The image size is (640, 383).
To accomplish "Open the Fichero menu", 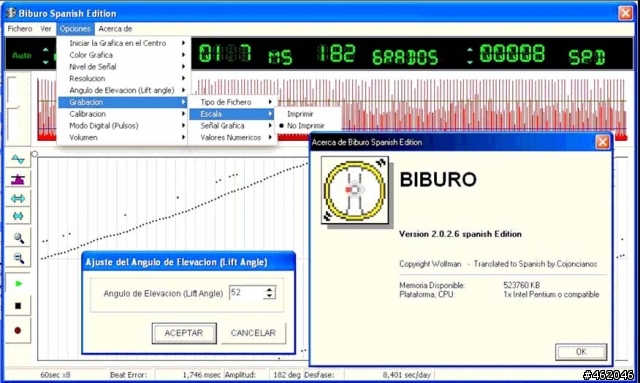I will coord(20,29).
